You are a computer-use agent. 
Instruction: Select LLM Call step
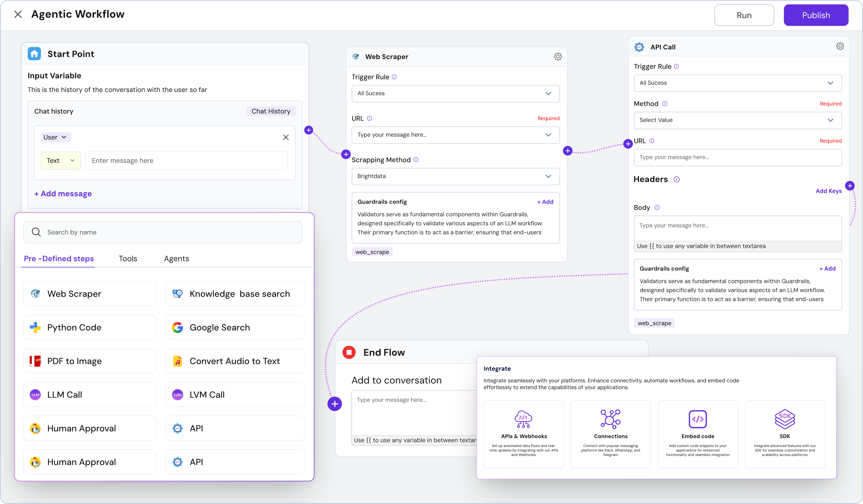coord(90,395)
